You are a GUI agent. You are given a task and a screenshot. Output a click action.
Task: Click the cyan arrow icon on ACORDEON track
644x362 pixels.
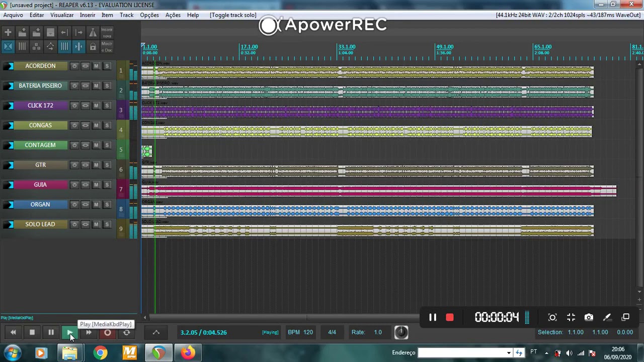coord(9,66)
